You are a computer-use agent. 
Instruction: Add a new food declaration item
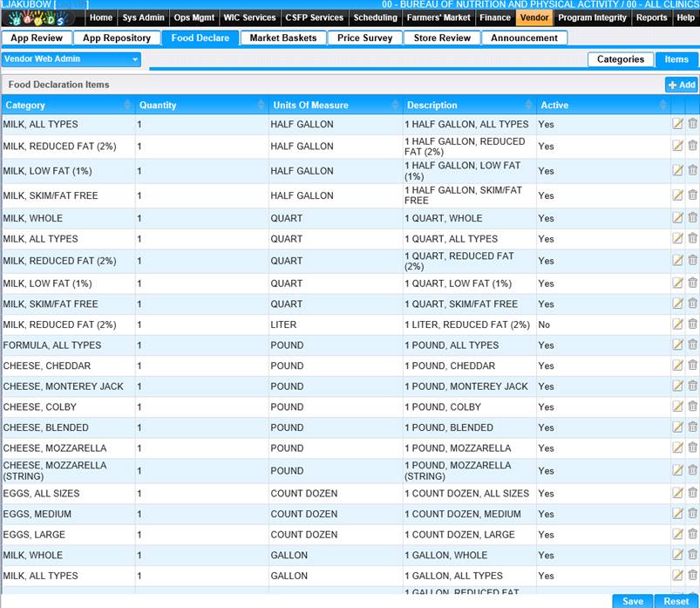[x=682, y=85]
